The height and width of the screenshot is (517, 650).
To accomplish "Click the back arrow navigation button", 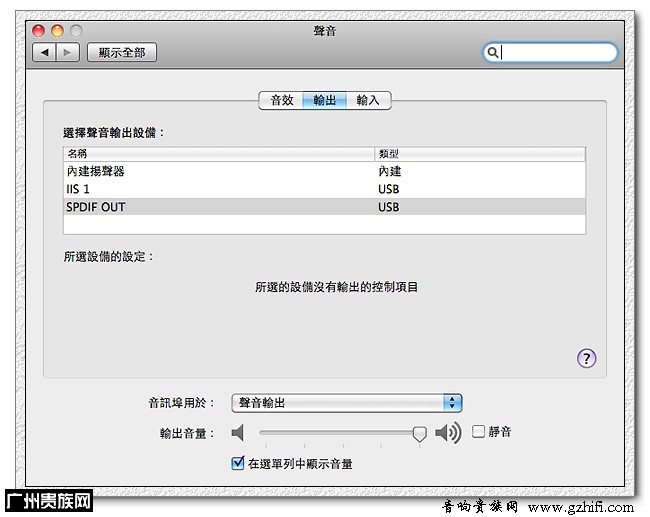I will click(44, 53).
